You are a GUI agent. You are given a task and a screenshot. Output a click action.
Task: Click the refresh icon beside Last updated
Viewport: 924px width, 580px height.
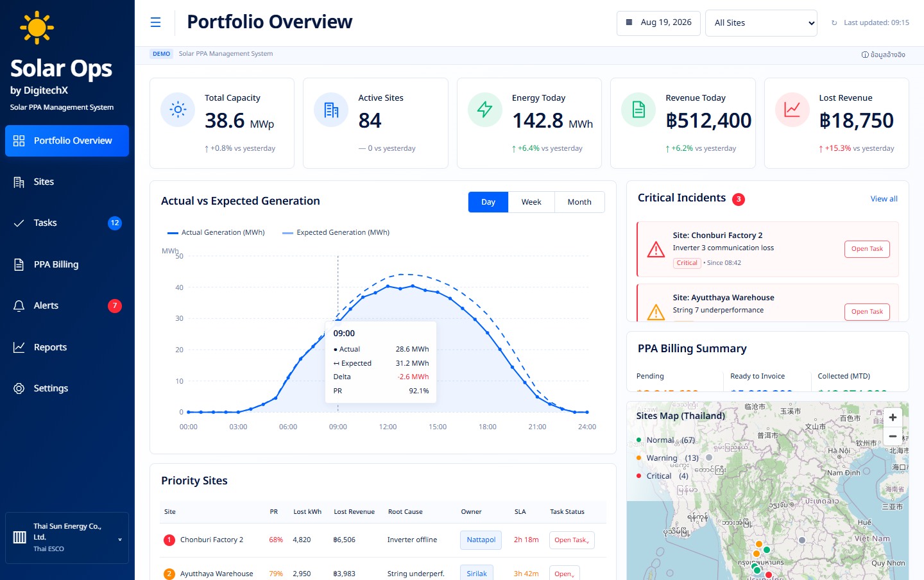834,23
